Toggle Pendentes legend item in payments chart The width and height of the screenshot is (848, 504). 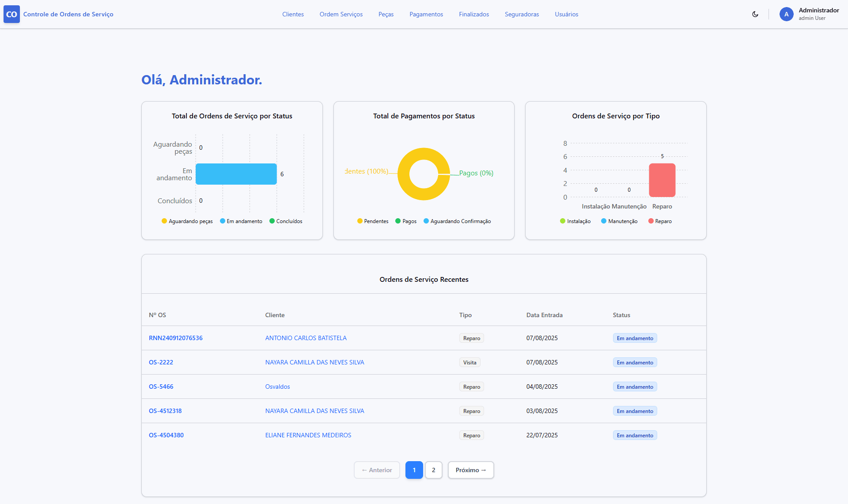coord(373,221)
